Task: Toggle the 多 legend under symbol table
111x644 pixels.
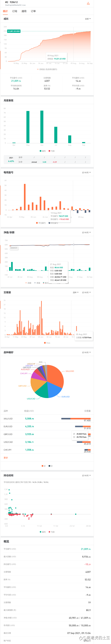Action: [x=44, y=466]
